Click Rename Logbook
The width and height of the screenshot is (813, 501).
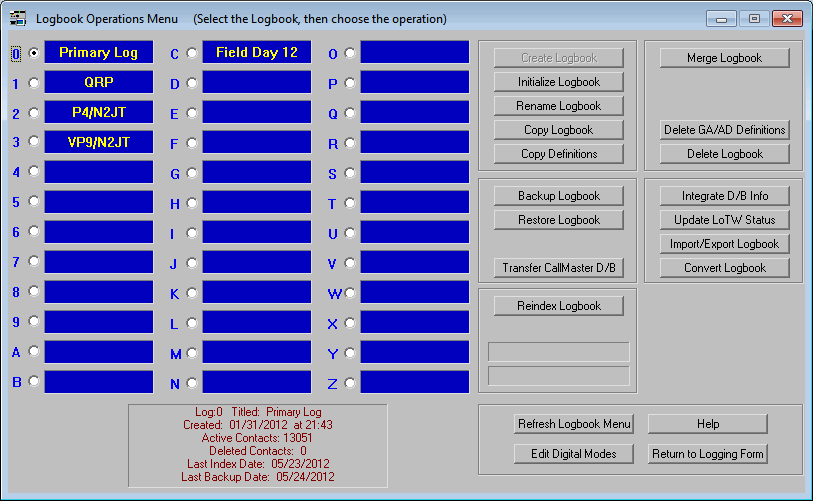(558, 106)
